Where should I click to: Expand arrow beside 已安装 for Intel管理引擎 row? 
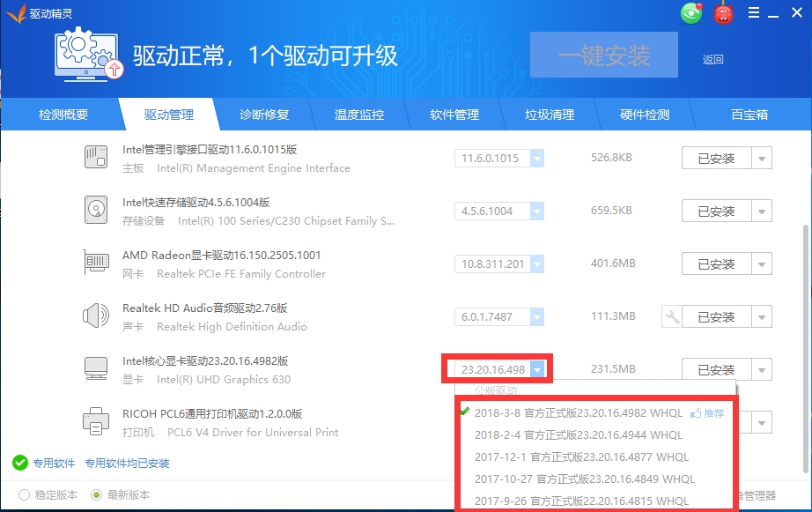[x=762, y=158]
